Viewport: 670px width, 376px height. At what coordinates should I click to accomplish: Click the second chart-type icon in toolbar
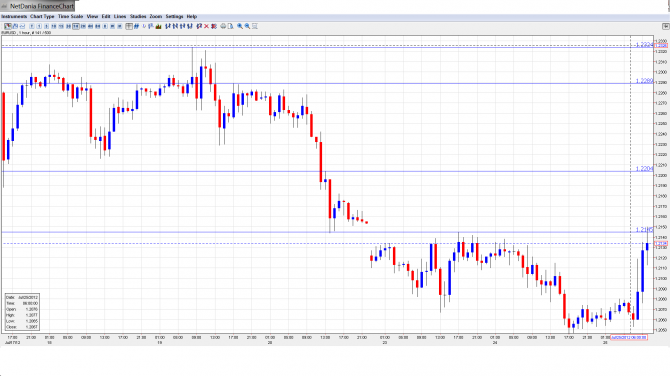[15, 26]
